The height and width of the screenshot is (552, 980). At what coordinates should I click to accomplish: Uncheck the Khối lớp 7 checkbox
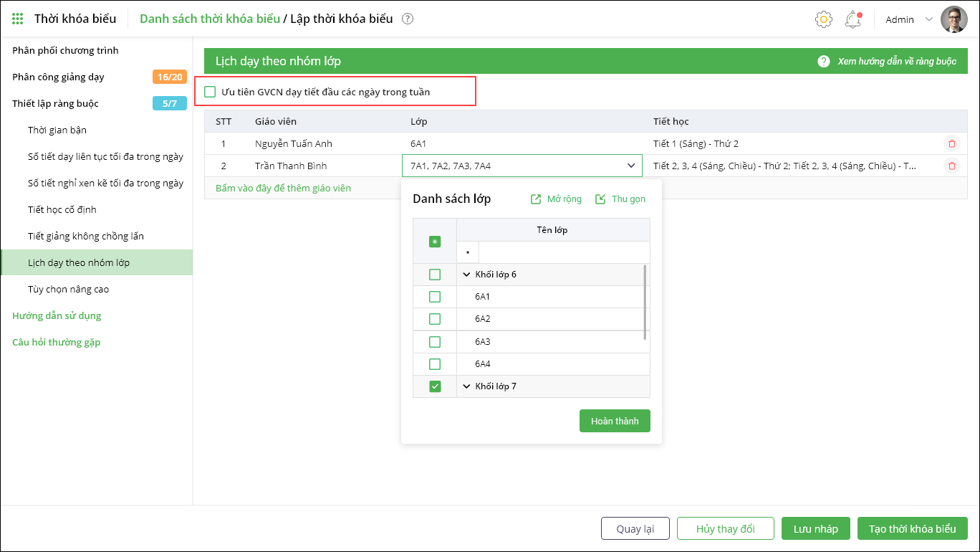[435, 386]
